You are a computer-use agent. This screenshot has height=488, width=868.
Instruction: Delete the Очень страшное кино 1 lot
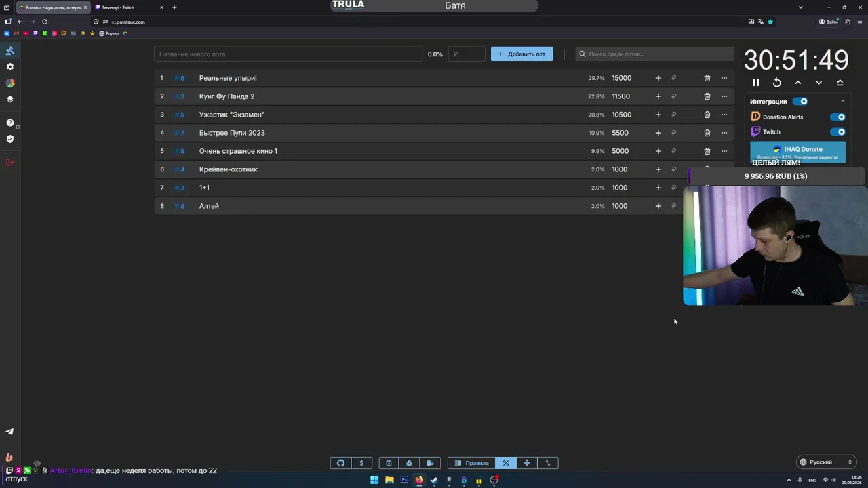click(x=707, y=151)
